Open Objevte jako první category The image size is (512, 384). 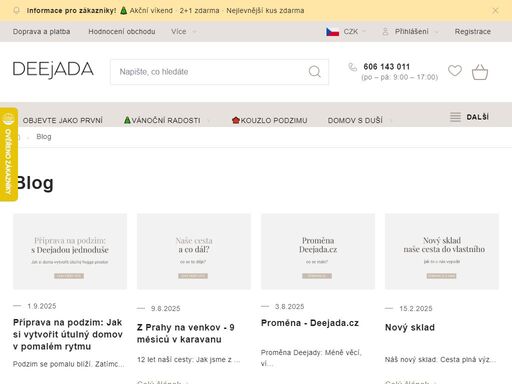[x=63, y=120]
